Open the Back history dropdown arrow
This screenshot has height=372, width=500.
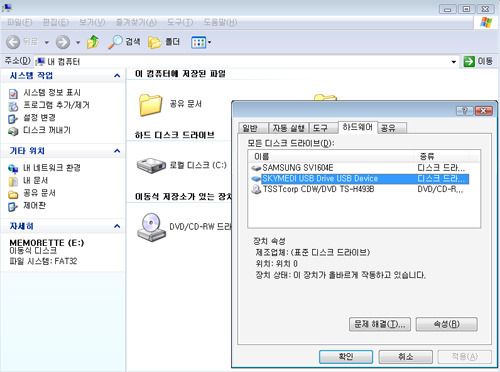pyautogui.click(x=47, y=43)
